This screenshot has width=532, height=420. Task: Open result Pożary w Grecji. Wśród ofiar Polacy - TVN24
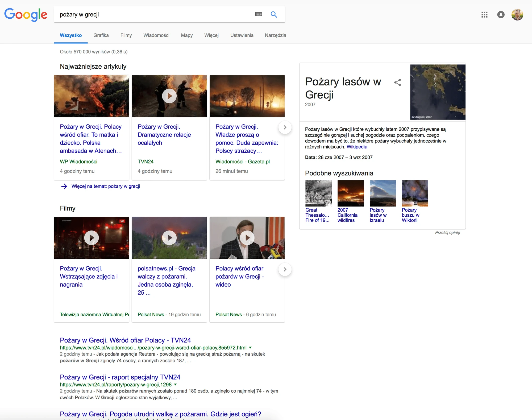(x=125, y=340)
